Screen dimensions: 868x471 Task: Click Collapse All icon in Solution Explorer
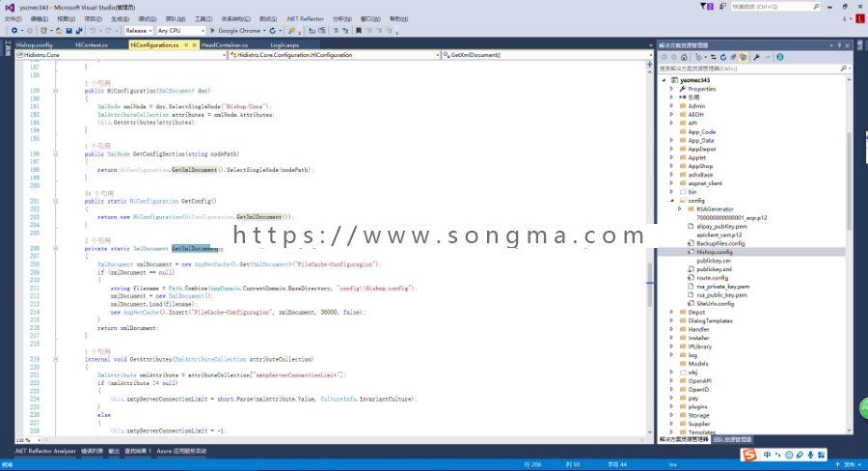pyautogui.click(x=733, y=57)
